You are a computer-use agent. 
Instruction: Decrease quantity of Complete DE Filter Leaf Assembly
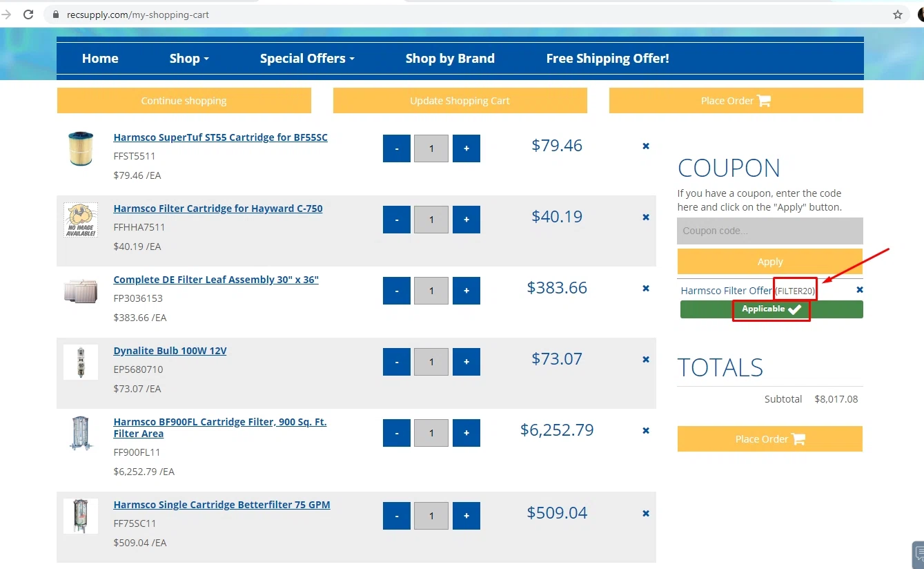pos(397,291)
